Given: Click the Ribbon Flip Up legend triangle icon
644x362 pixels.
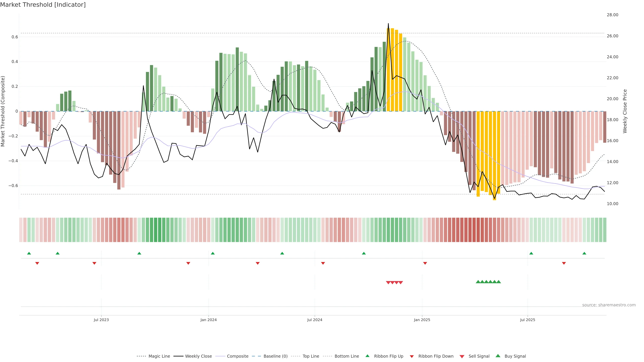Looking at the screenshot, I should [x=367, y=356].
